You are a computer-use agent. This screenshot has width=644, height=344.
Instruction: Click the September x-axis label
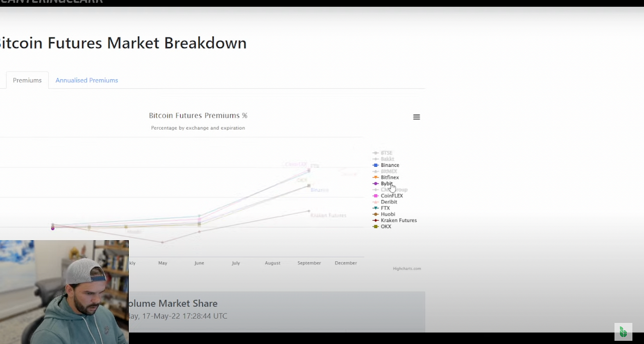[309, 263]
